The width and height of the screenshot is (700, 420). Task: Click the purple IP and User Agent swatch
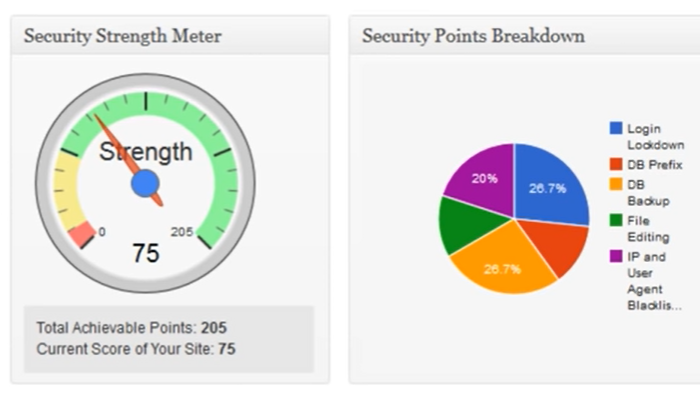(x=616, y=256)
